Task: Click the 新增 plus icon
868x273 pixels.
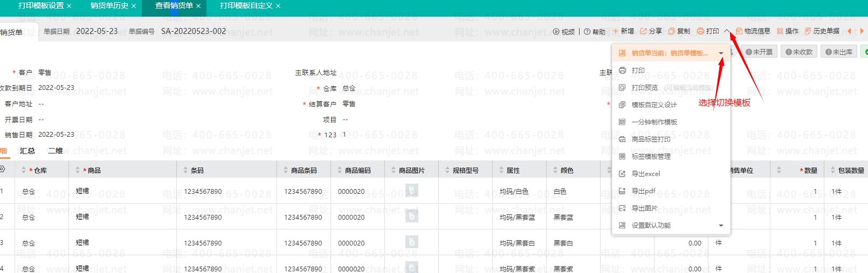Action: 615,31
